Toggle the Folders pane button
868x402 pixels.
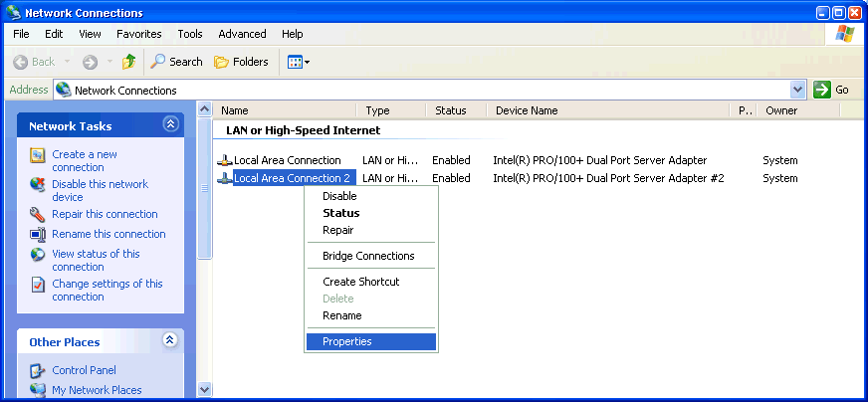click(x=241, y=62)
